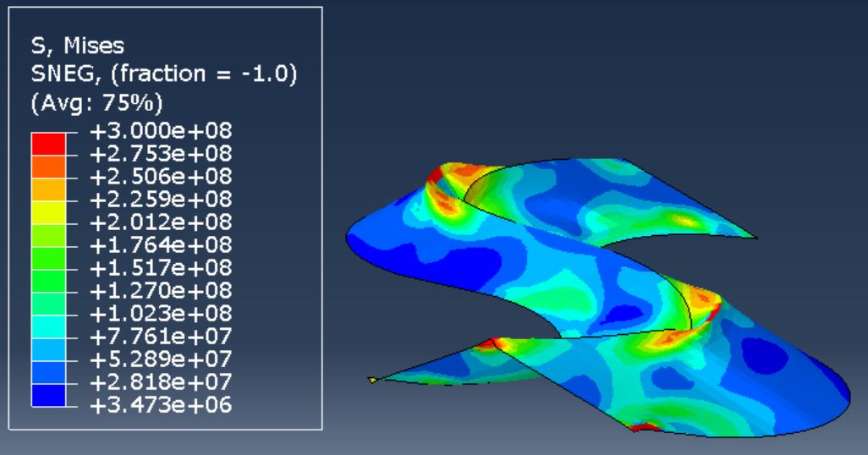Click the "(Avg: 75%)" legend text
868x455 pixels.
click(97, 102)
